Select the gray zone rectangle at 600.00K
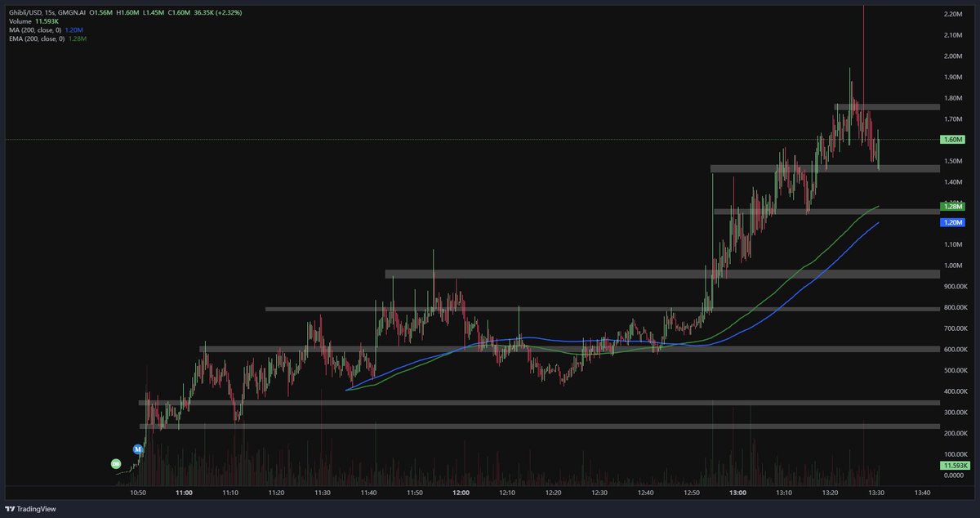 point(569,349)
